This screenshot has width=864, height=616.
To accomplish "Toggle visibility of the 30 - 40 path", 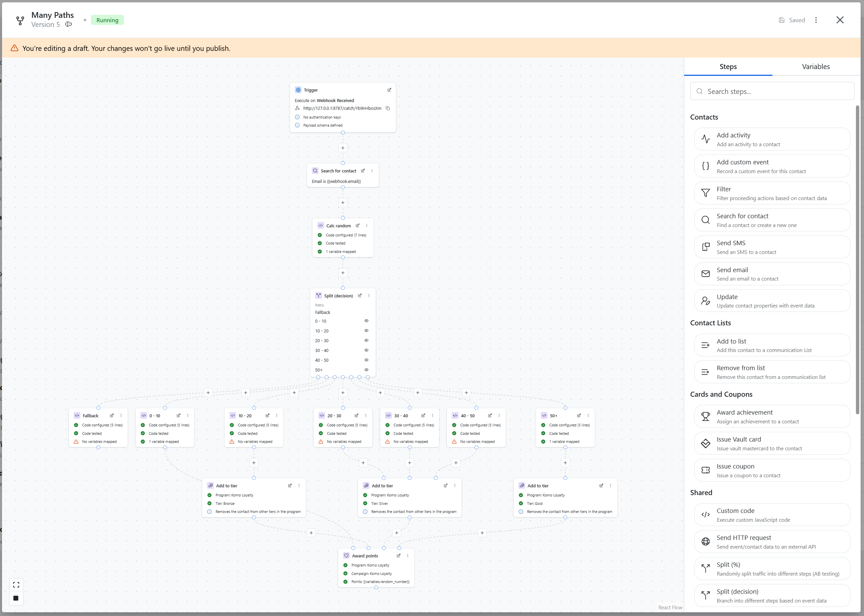I will [x=367, y=350].
